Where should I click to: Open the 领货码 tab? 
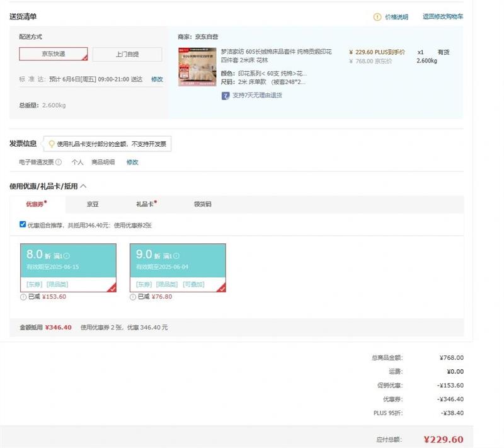202,204
